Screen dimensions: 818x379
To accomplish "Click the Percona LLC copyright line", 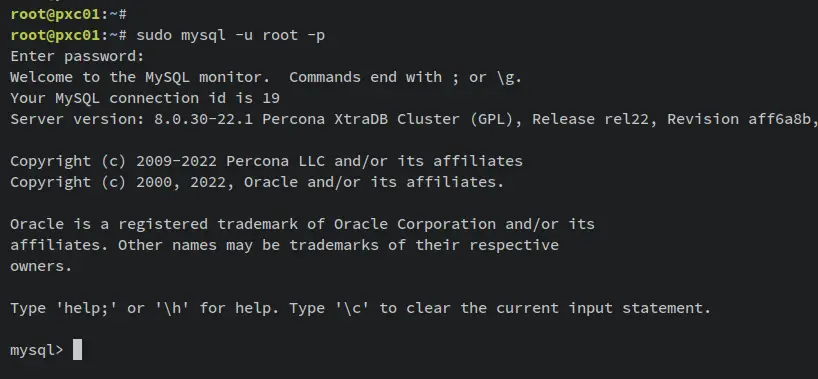I will pos(267,161).
